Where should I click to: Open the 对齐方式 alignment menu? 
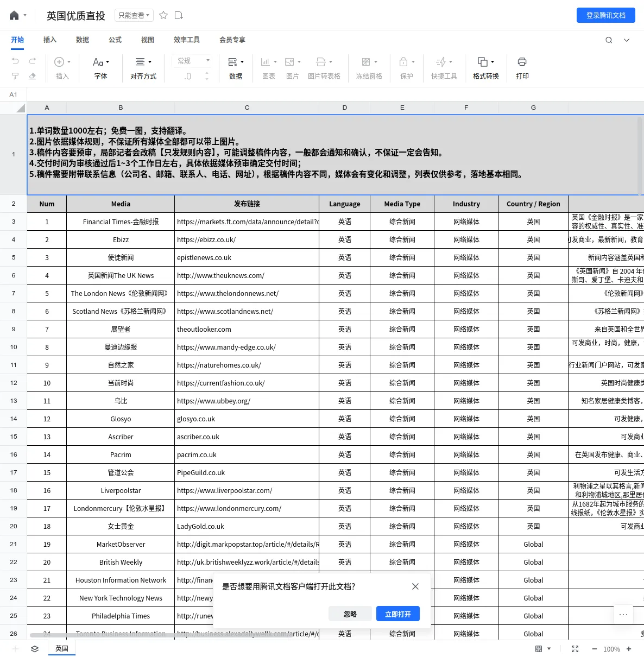143,68
